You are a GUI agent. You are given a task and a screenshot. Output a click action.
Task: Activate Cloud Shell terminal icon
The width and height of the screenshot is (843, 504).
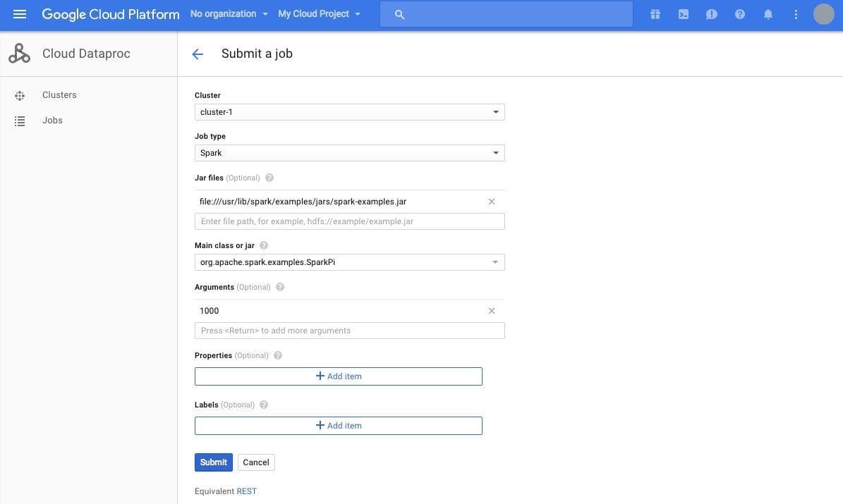(684, 15)
